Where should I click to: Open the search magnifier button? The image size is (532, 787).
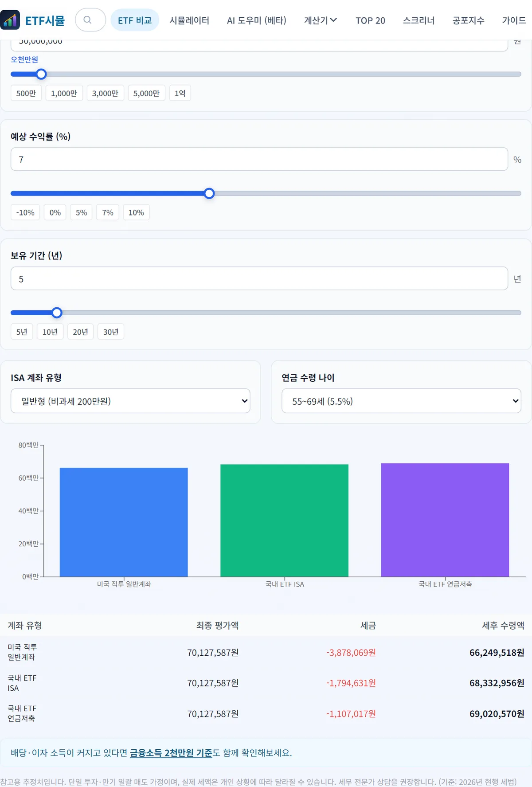click(90, 20)
